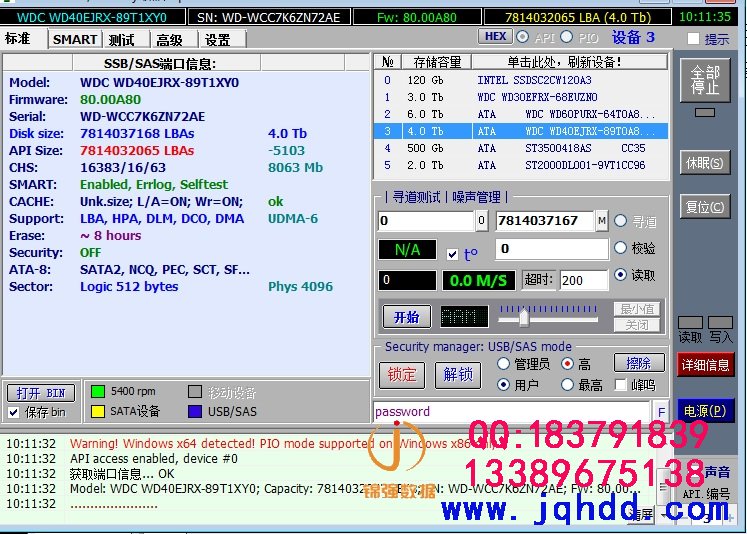This screenshot has height=534, width=747.
Task: Select the 校验 radio button
Action: pyautogui.click(x=620, y=247)
